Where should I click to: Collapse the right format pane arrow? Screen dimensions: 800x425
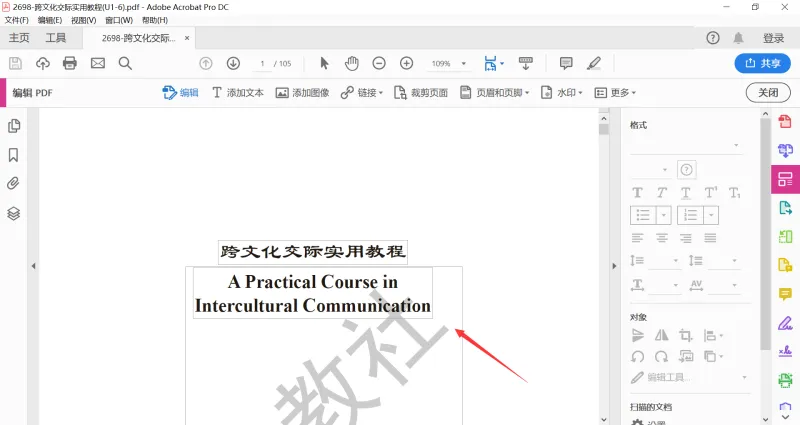tap(614, 266)
